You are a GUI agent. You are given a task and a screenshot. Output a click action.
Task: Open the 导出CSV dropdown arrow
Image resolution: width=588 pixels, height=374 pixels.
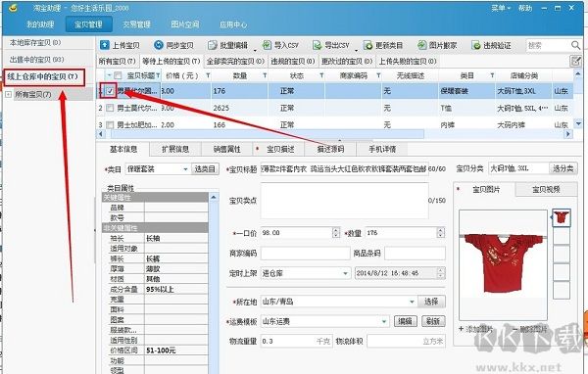tap(356, 50)
